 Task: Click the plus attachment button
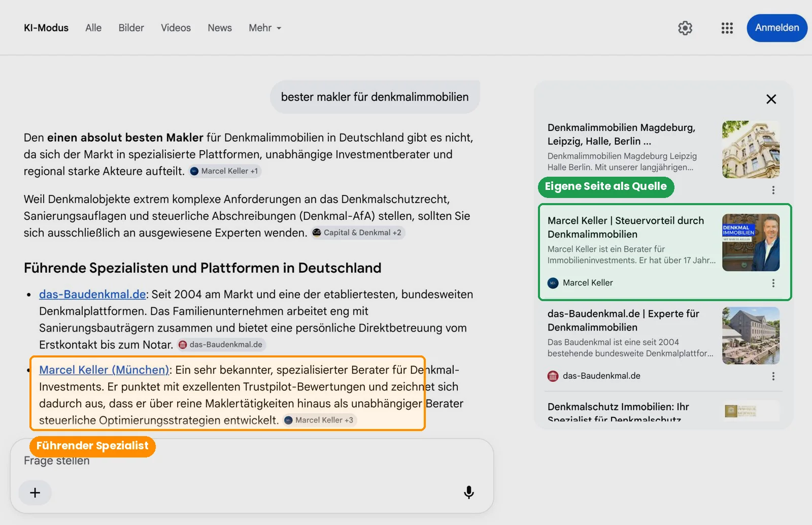(x=35, y=493)
